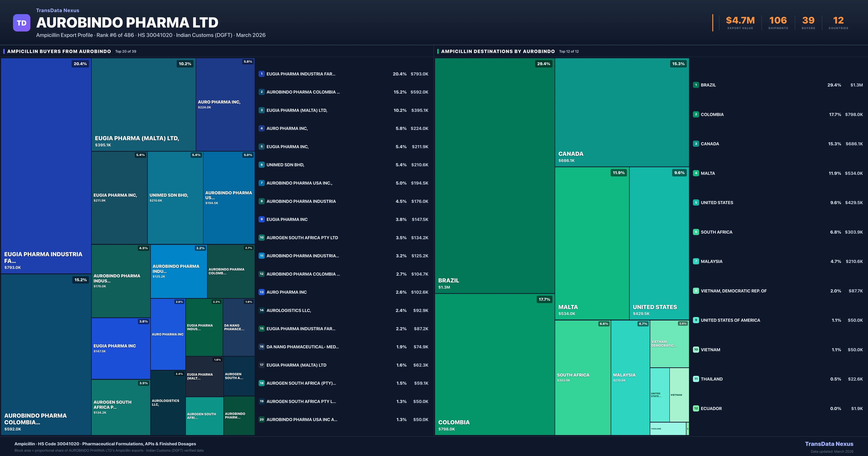The width and height of the screenshot is (868, 456).
Task: Select the Ampicillin Destinations by Aurobindo heading
Action: (498, 51)
